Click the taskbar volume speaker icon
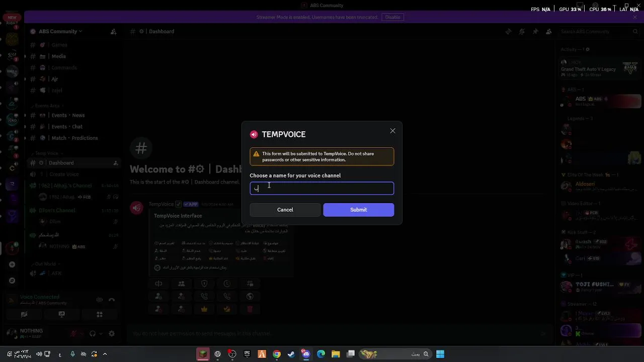The image size is (644, 362). (39, 354)
